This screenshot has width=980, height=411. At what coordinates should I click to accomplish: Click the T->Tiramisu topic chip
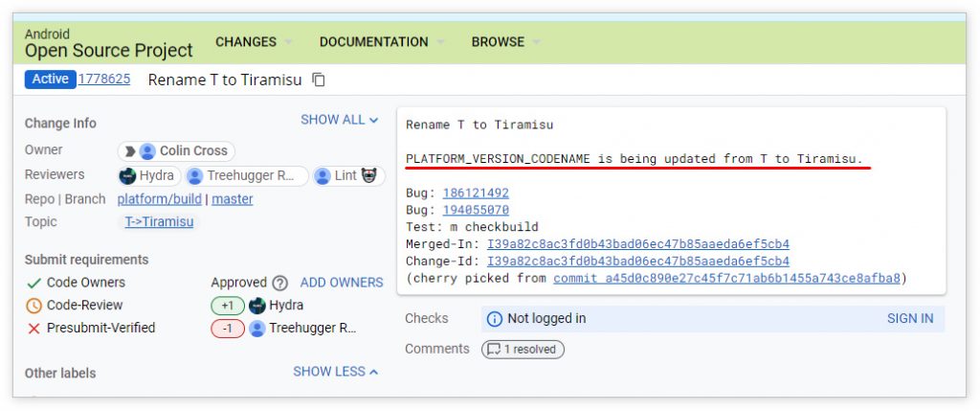click(159, 222)
